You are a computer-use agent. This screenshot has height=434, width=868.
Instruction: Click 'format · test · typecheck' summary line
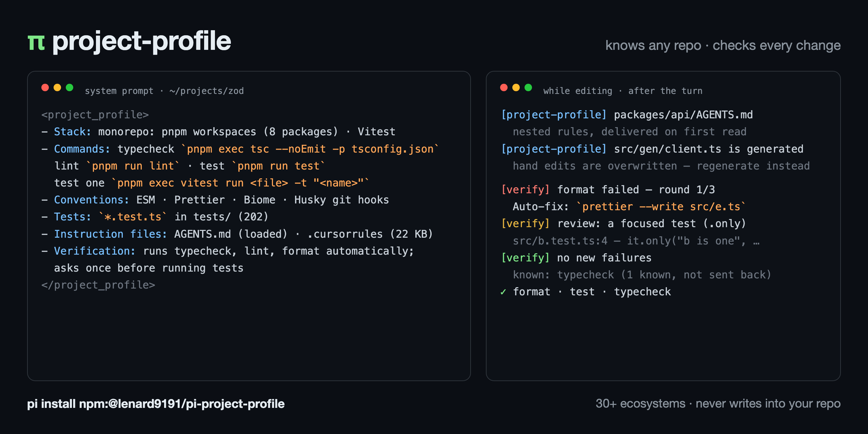(592, 292)
